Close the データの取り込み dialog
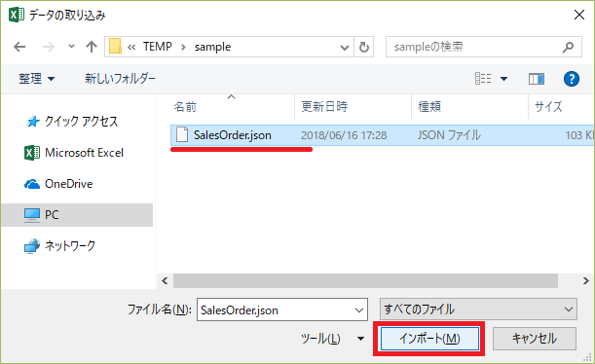 tap(579, 15)
